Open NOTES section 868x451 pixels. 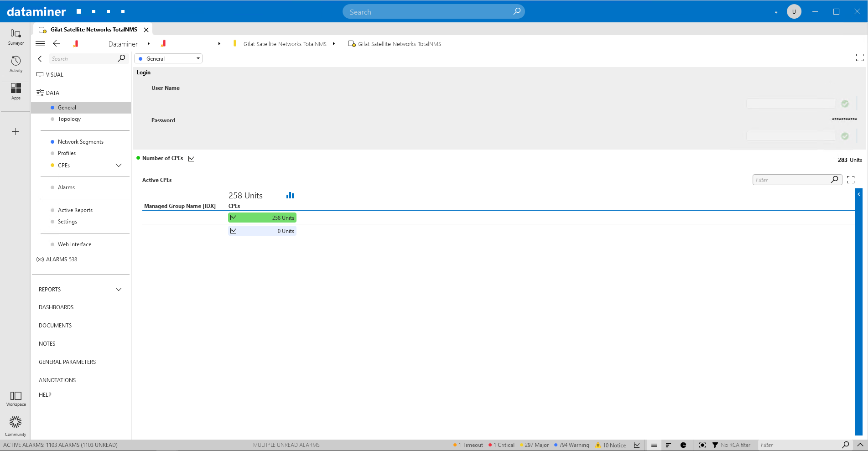pos(47,344)
